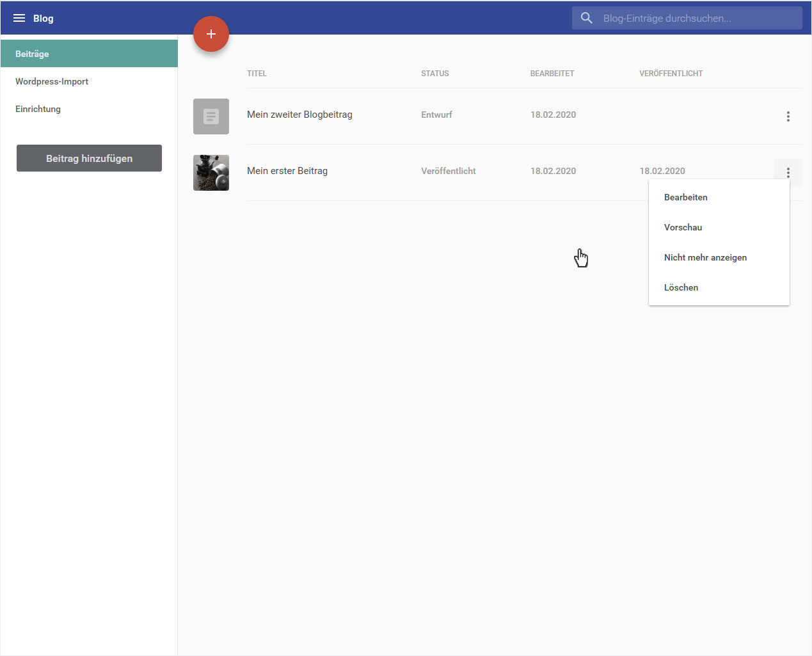Screen dimensions: 812x656
Task: Click the BEARBEITET column header
Action: pyautogui.click(x=552, y=74)
